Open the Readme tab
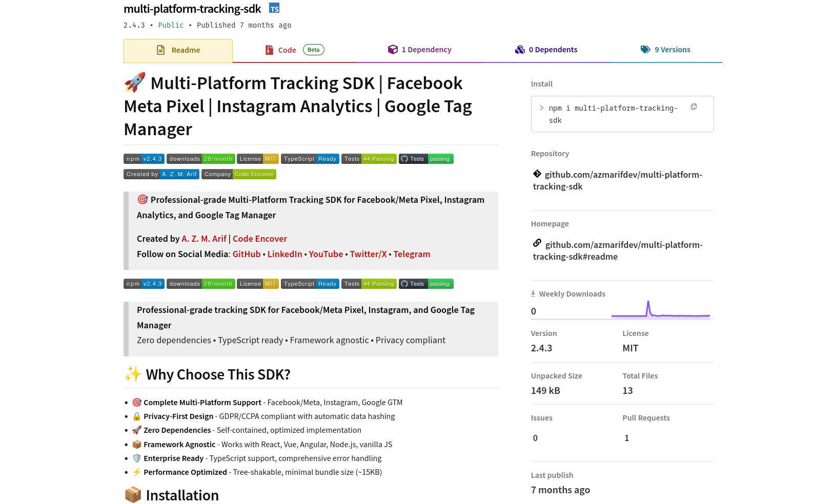Viewport: 833px width, 504px height. coord(178,50)
